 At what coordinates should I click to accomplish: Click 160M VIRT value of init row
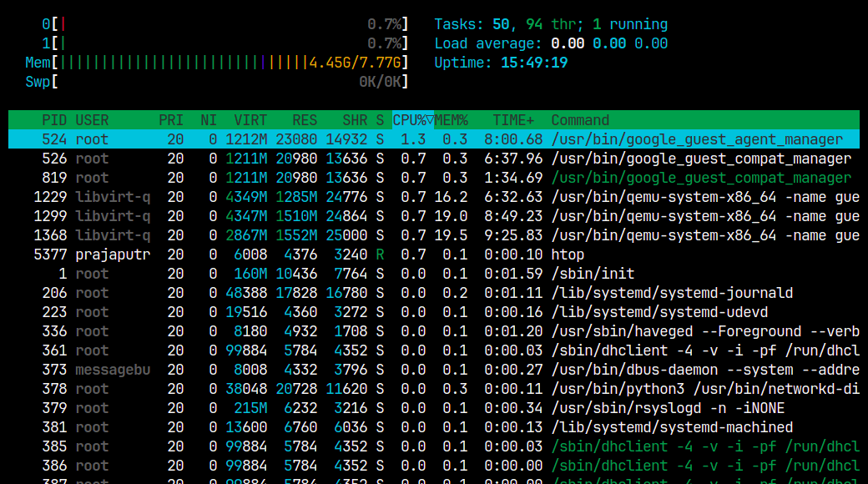(x=250, y=274)
